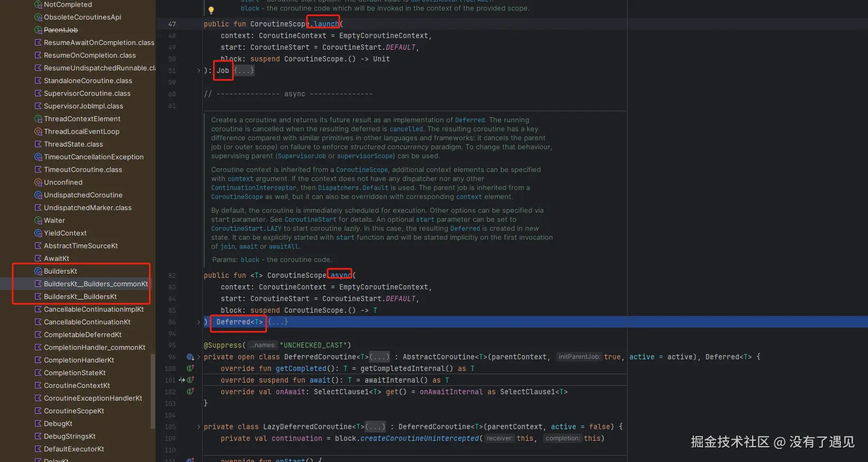Viewport: 868px width, 462px height.
Task: Open the cancelled link in documentation
Action: (x=406, y=129)
